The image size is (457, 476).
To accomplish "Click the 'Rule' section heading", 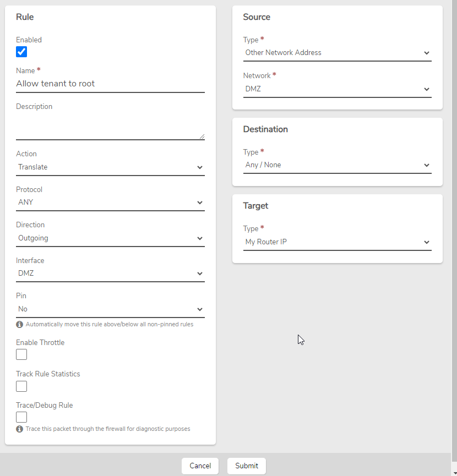I will pos(25,17).
